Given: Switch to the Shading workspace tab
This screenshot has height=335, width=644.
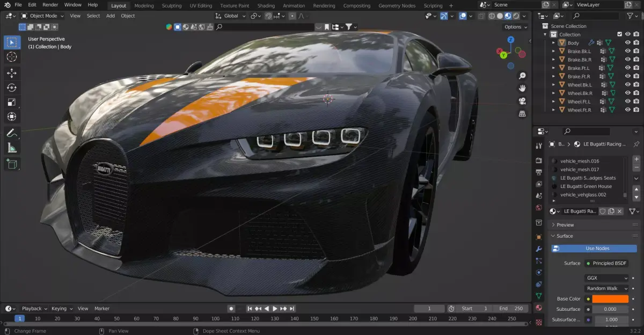Looking at the screenshot, I should point(266,5).
